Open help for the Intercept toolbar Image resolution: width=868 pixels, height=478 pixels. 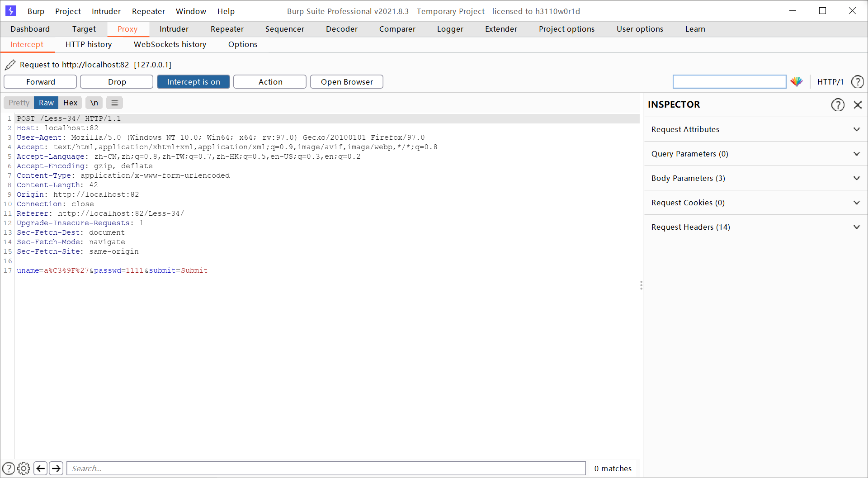point(857,82)
